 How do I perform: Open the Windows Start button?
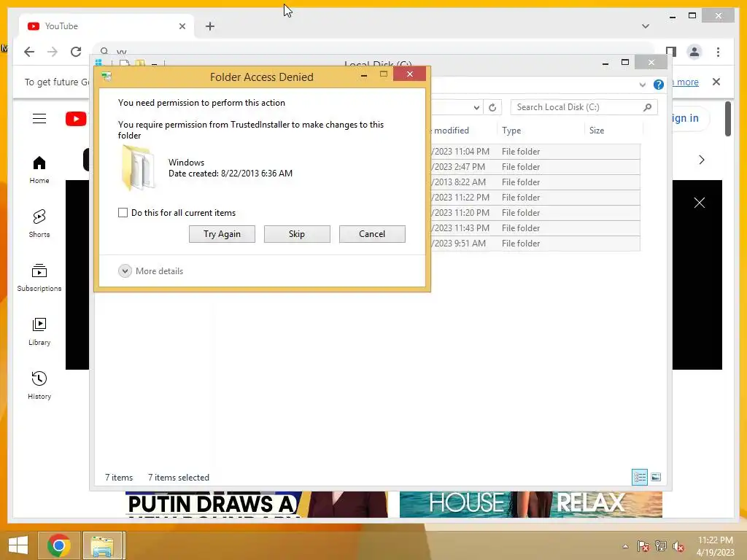pos(18,545)
